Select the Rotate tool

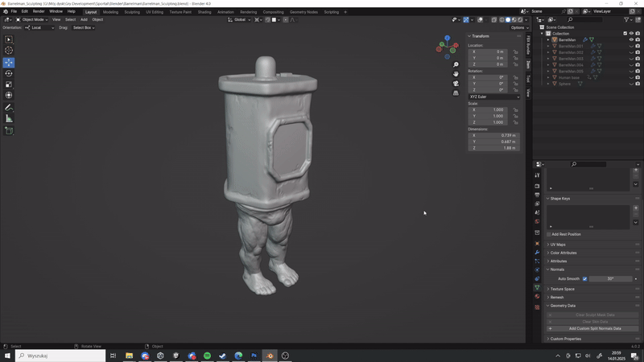point(9,73)
